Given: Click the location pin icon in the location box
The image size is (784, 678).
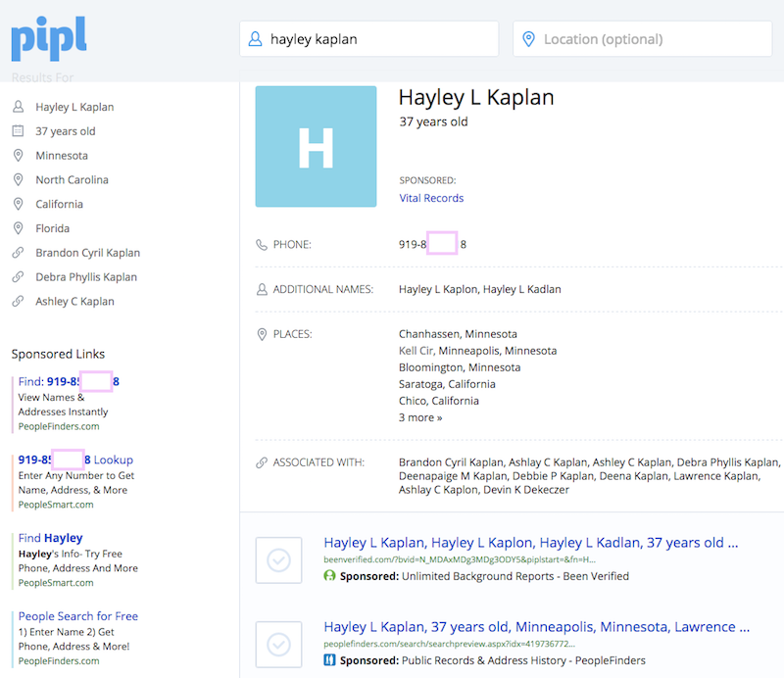Looking at the screenshot, I should [528, 39].
